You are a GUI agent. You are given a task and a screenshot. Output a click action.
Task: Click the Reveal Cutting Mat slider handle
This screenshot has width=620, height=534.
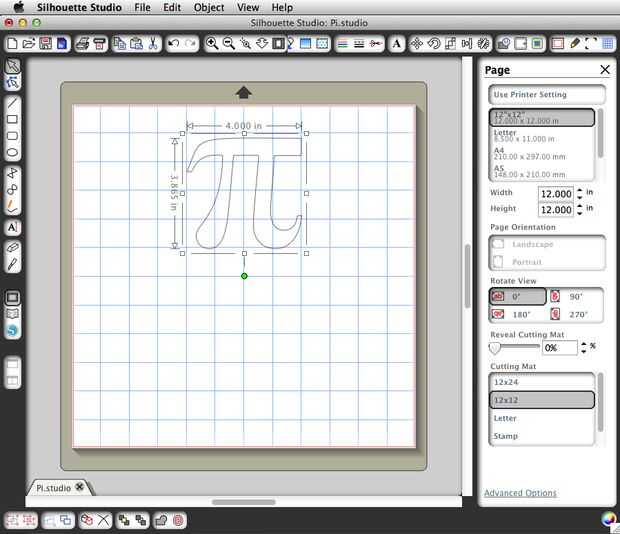click(x=494, y=348)
